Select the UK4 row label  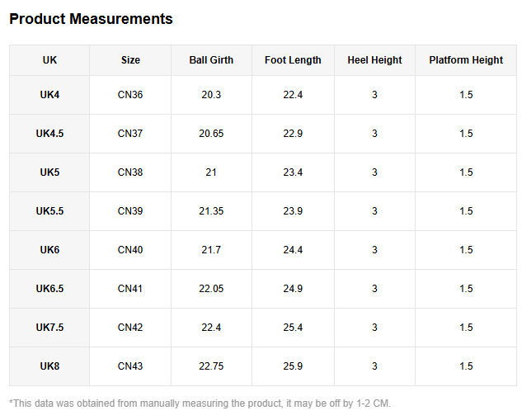tap(49, 95)
